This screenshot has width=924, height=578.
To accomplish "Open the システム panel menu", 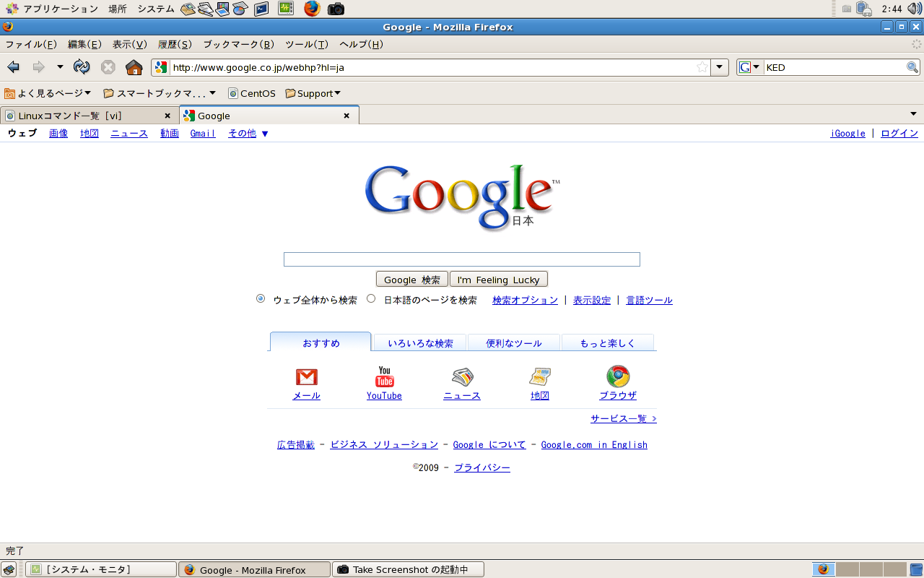I will [x=156, y=9].
